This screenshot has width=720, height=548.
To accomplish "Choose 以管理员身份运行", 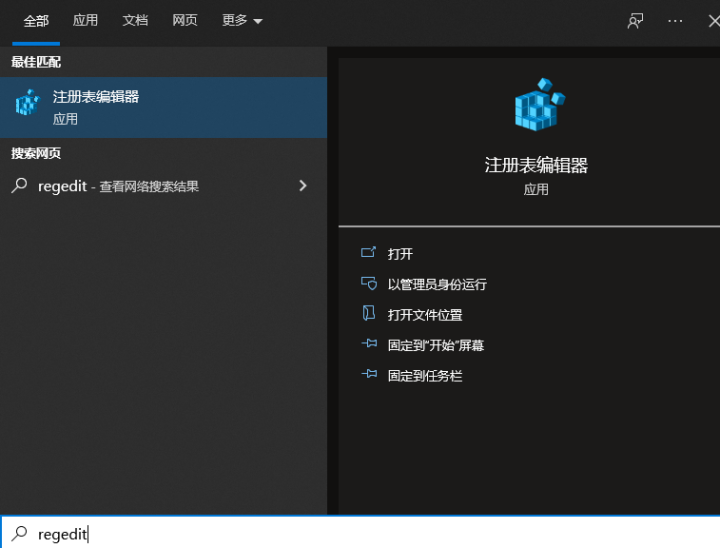I will [437, 284].
